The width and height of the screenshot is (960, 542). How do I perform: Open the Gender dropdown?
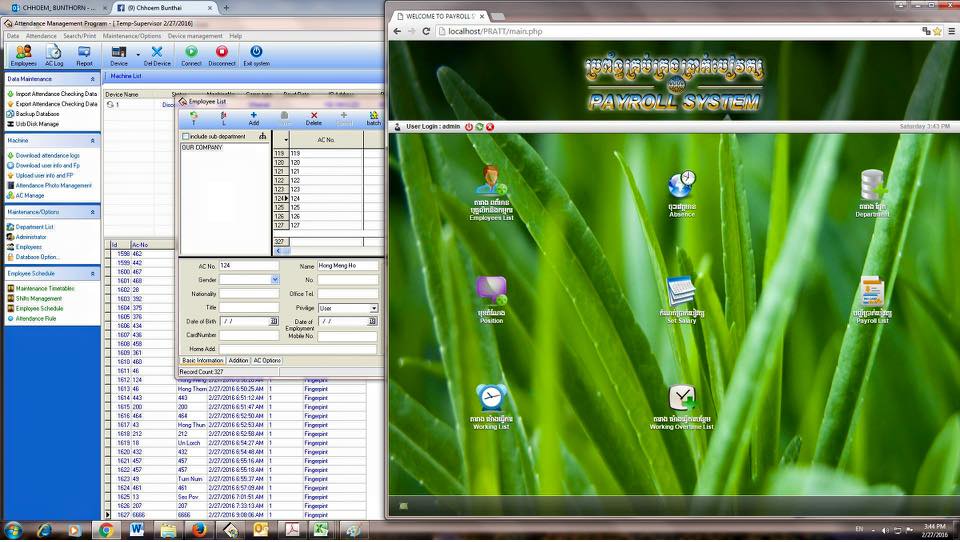point(275,280)
